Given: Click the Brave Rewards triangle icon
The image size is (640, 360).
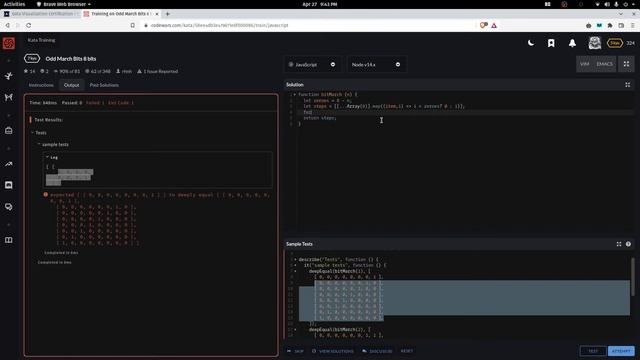Looking at the screenshot, I should point(494,25).
